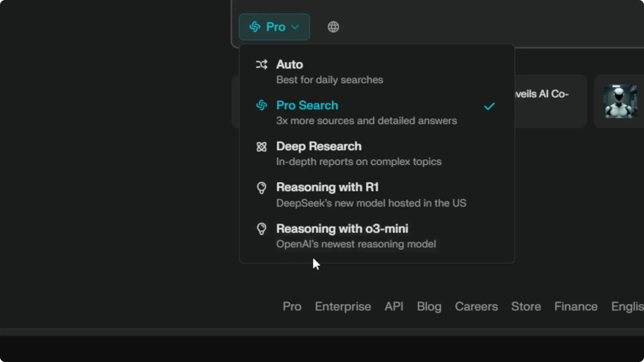Open the globe web search icon
The height and width of the screenshot is (362, 644).
(333, 27)
